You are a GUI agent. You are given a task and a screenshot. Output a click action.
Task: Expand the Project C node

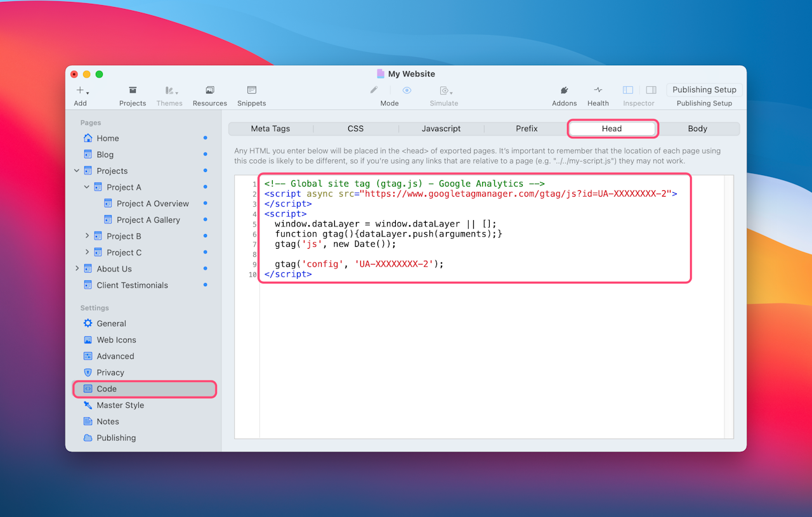tap(87, 252)
